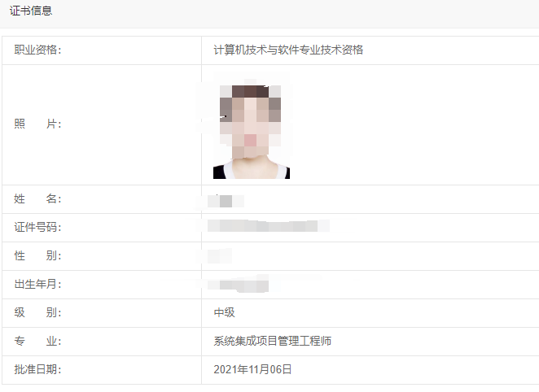The width and height of the screenshot is (539, 392).
Task: Select the 计算机技术与软件专业技术资格 value text
Action: click(288, 50)
